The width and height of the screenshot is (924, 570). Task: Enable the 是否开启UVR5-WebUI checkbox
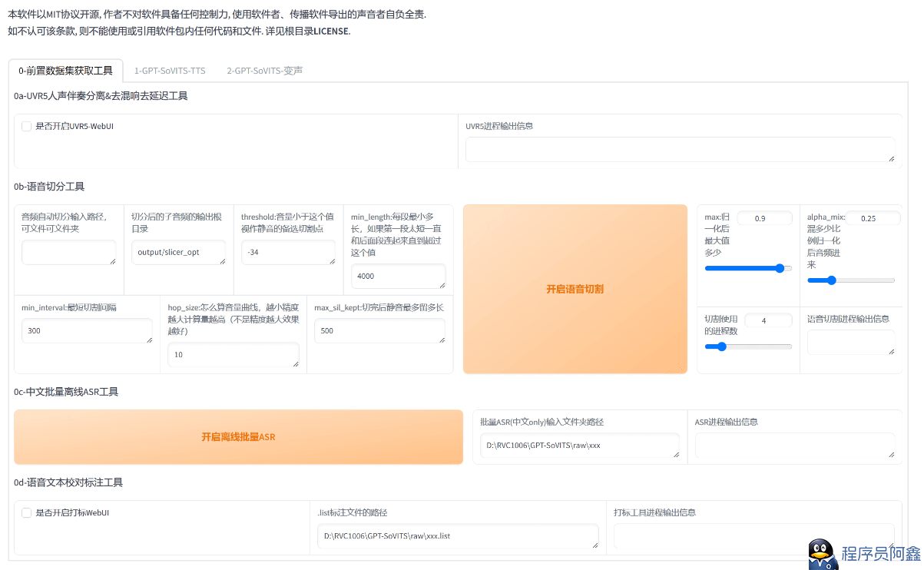click(27, 126)
